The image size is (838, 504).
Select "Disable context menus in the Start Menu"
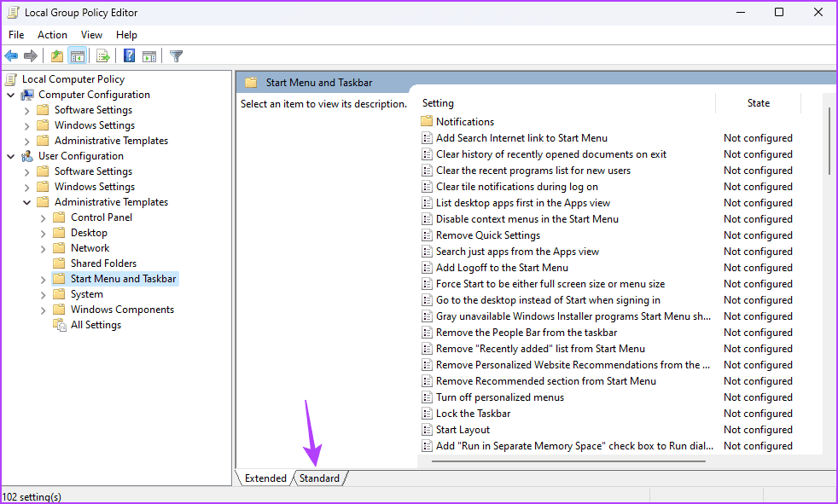coord(527,219)
